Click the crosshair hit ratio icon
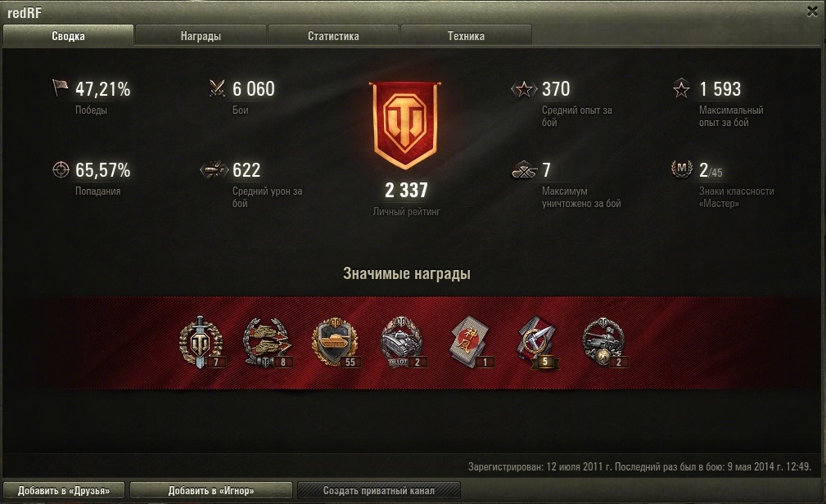Screen dimensions: 826x504 (x=61, y=169)
